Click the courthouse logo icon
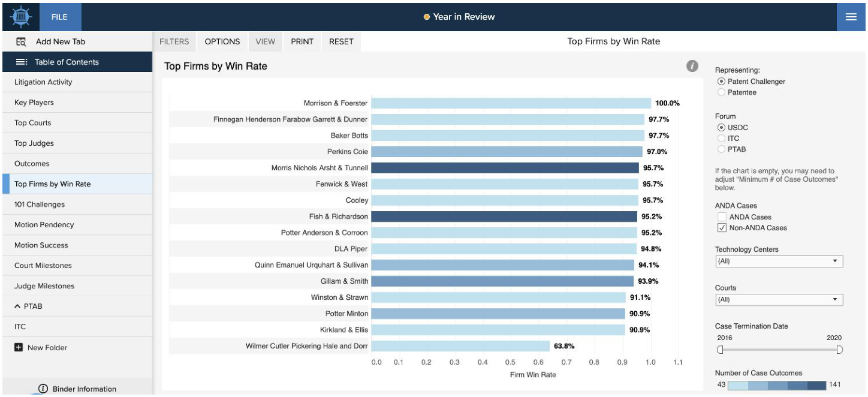This screenshot has width=868, height=397. pos(20,17)
